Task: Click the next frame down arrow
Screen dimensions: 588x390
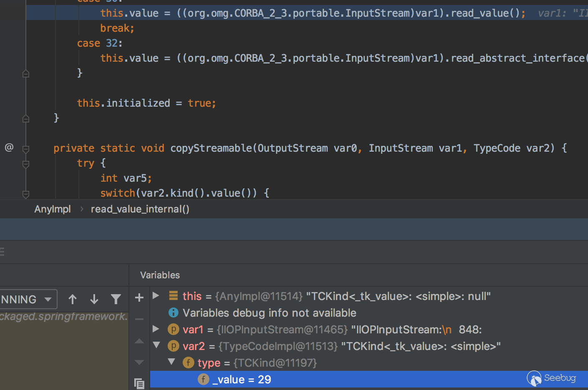Action: tap(94, 299)
